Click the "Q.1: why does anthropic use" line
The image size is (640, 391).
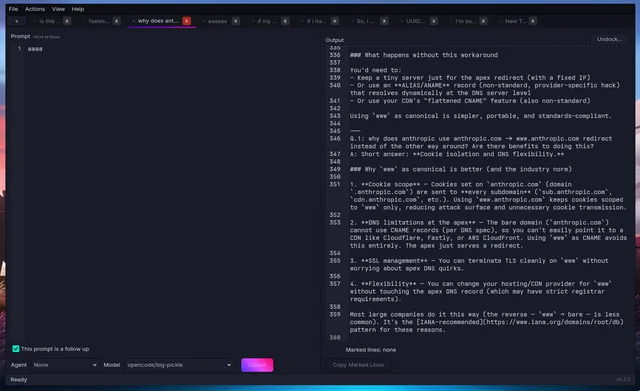pos(481,142)
